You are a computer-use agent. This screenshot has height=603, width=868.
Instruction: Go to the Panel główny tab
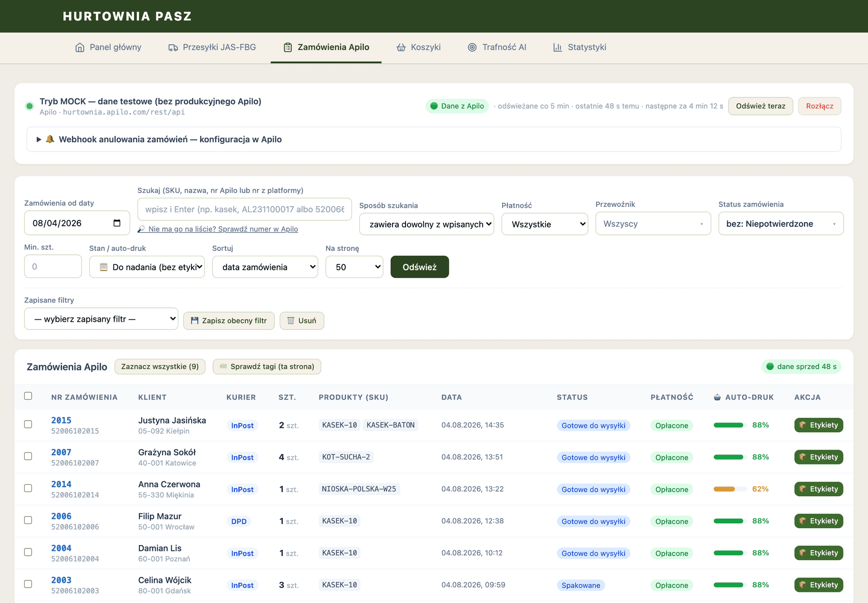coord(108,47)
